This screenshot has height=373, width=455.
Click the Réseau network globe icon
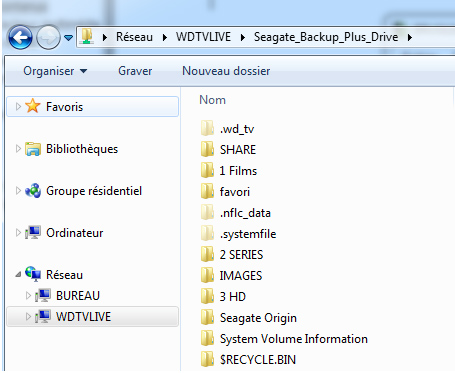(33, 274)
